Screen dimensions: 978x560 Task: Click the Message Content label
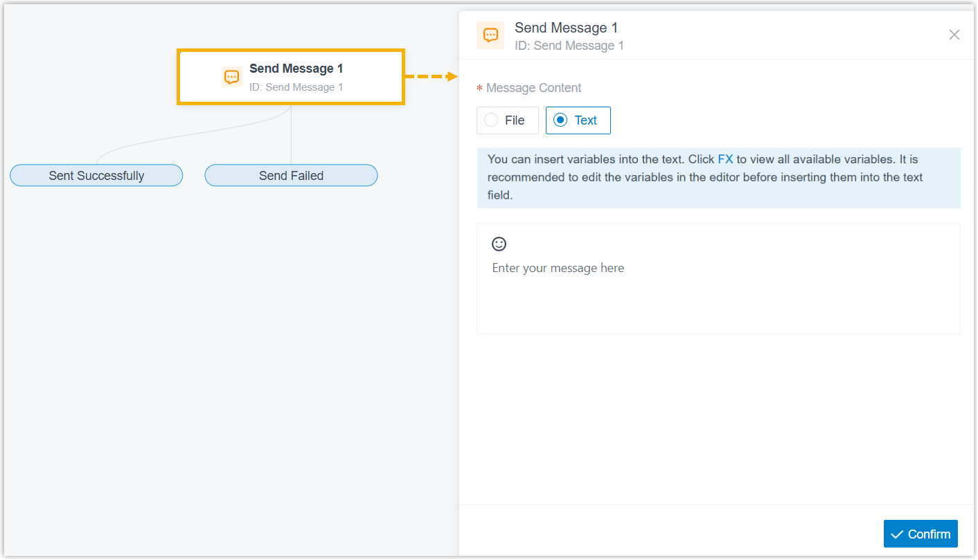[x=533, y=88]
